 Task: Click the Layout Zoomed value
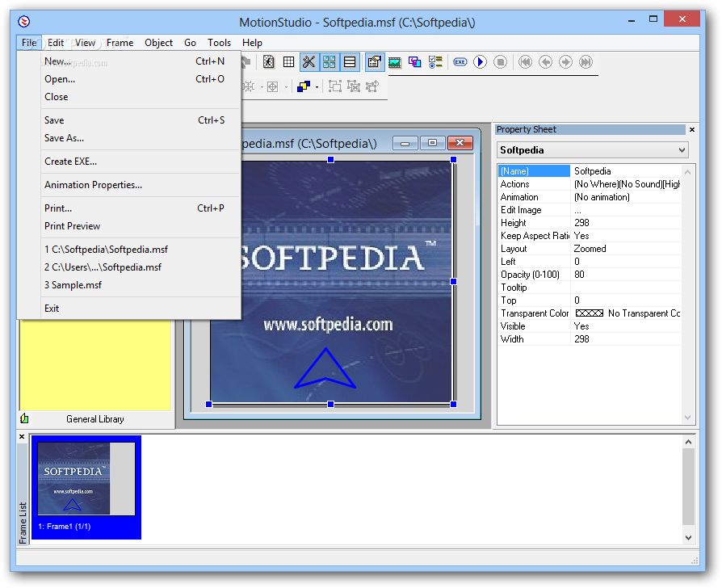click(x=625, y=249)
